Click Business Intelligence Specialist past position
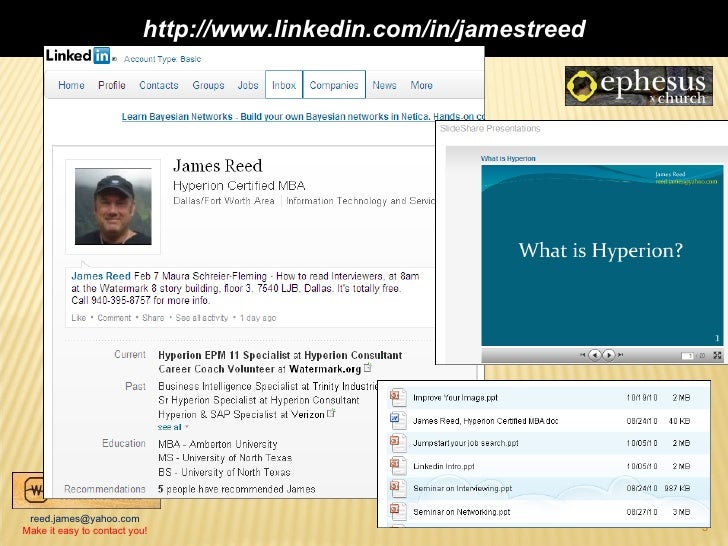728x546 pixels. point(268,386)
